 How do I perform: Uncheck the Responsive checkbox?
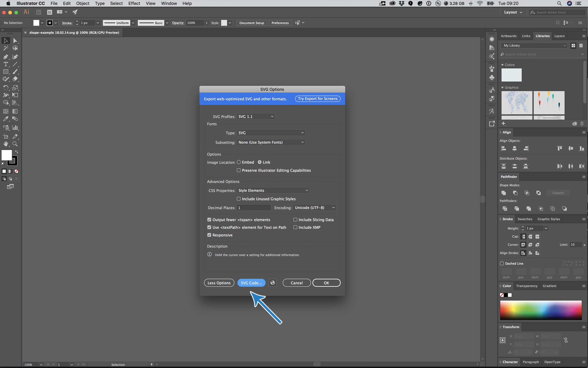[209, 235]
